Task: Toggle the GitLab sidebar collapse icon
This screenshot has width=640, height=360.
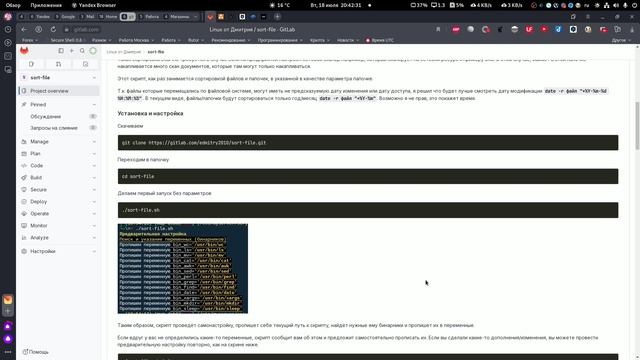Action: (61, 51)
